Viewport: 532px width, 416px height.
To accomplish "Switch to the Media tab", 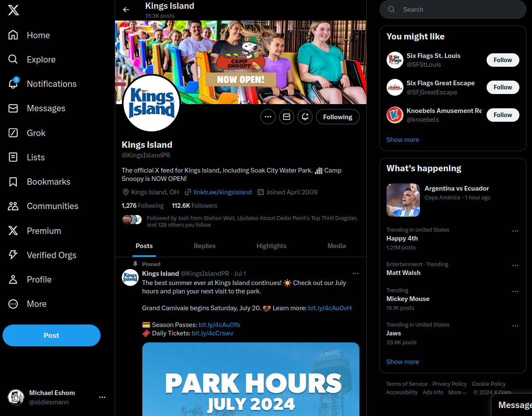I will [337, 246].
